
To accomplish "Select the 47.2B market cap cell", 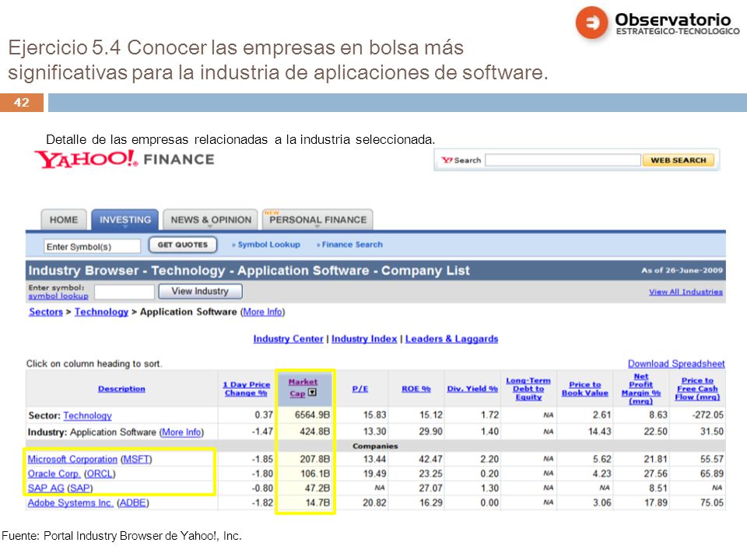I will click(x=317, y=488).
